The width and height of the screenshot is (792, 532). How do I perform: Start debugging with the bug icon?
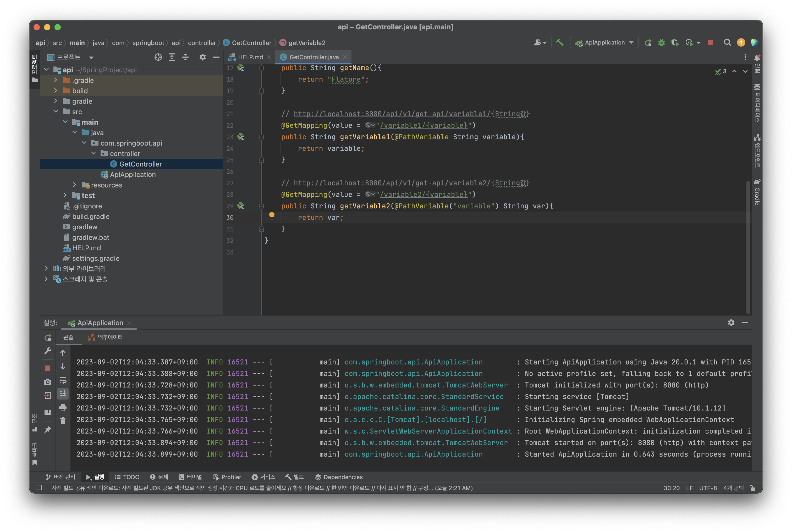(661, 42)
